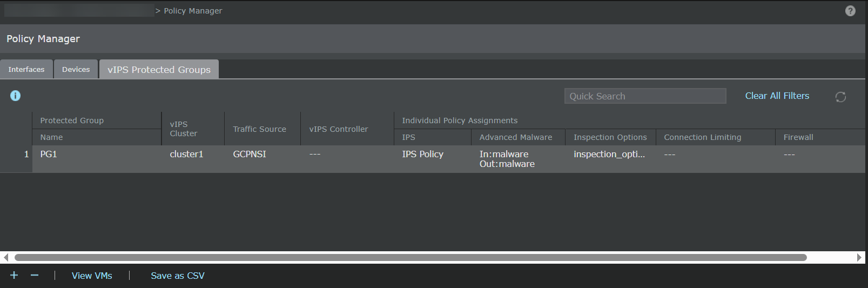
Task: Refresh the protected groups table
Action: click(840, 97)
